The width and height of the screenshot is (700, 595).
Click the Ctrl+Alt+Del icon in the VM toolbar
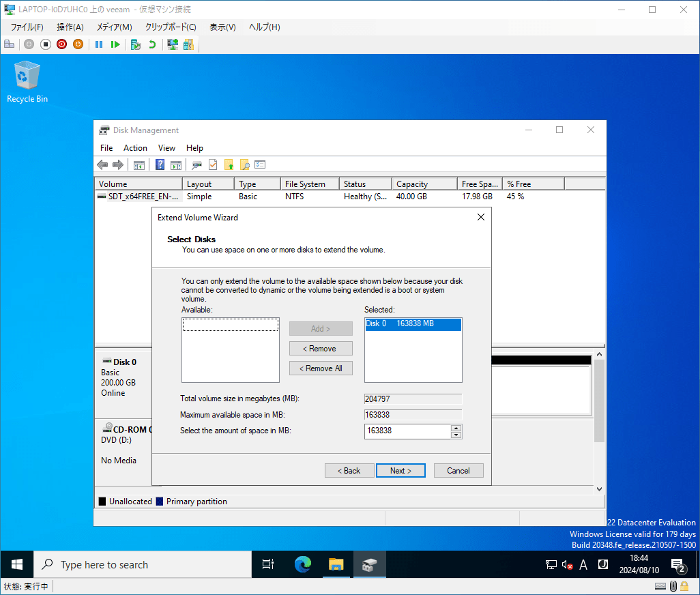10,44
